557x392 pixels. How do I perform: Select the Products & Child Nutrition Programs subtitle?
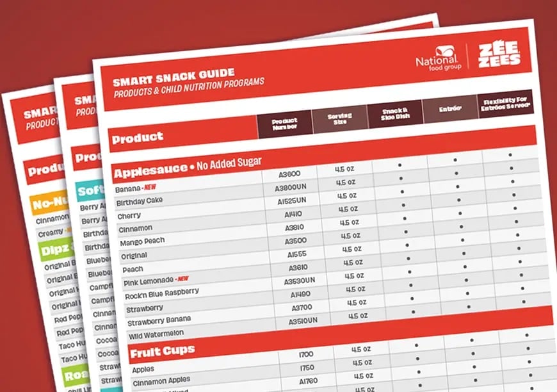pos(189,87)
